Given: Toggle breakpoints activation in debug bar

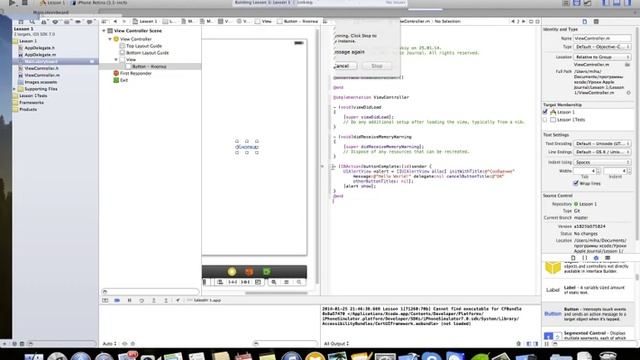Looking at the screenshot, I should pos(117,300).
